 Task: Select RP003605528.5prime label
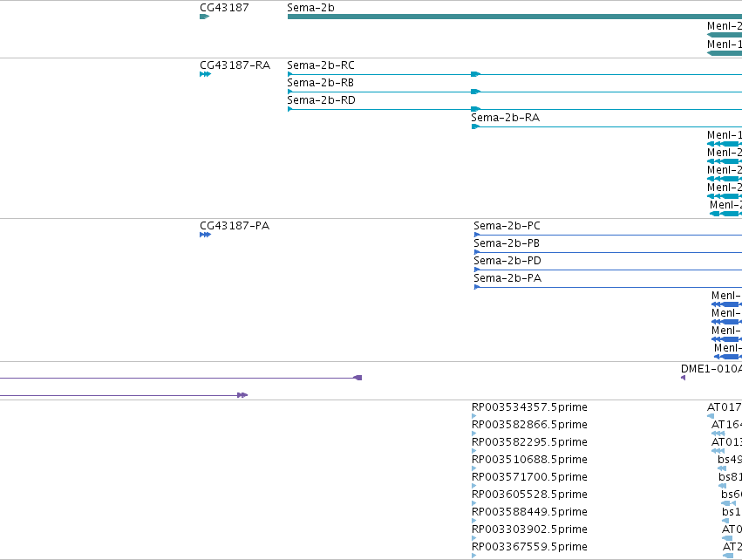[x=529, y=495]
